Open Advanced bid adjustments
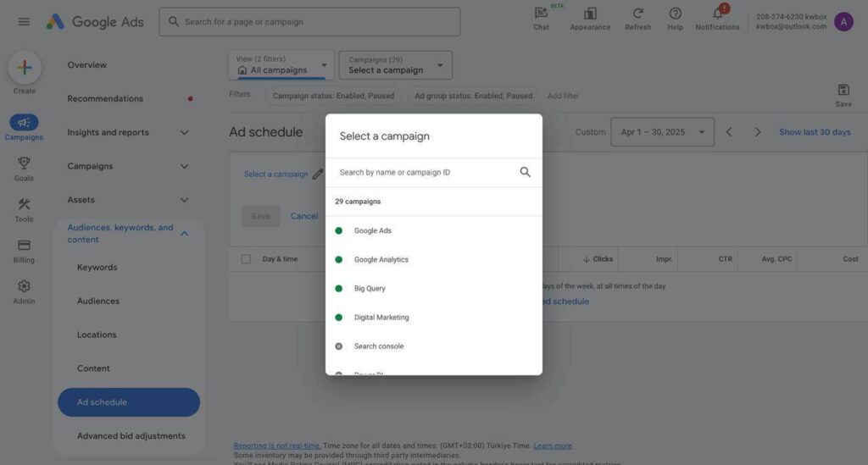 [x=131, y=435]
